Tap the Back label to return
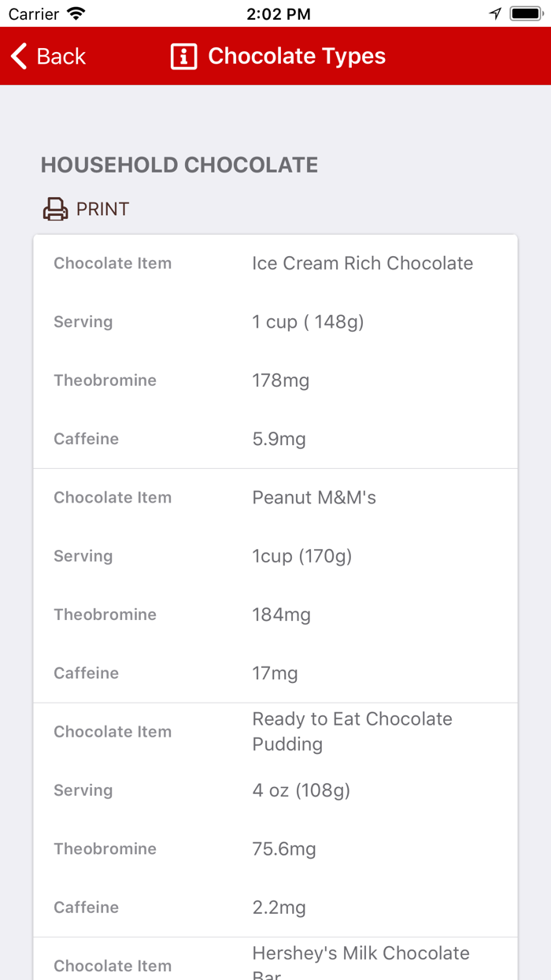Viewport: 551px width, 980px height. point(60,56)
